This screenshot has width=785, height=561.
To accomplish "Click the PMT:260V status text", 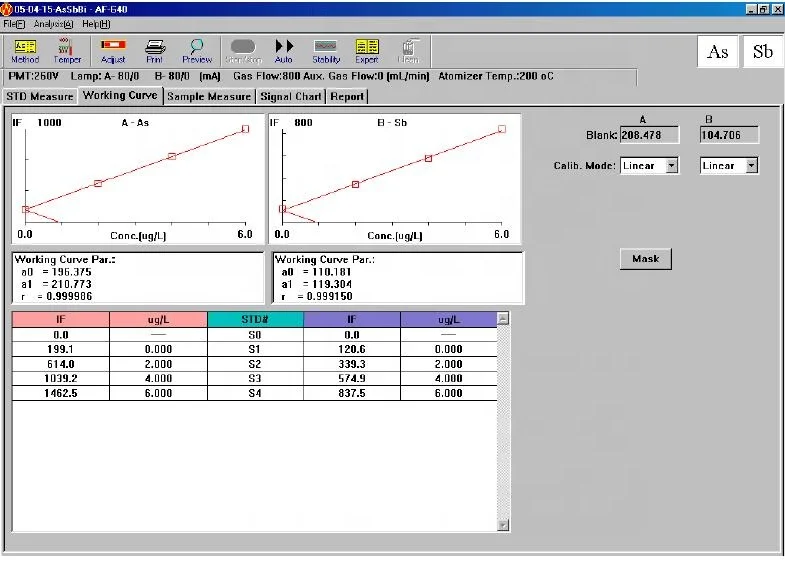I will [x=34, y=76].
